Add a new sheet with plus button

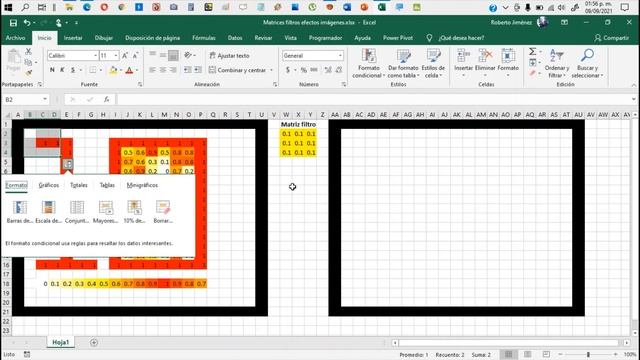click(x=94, y=342)
